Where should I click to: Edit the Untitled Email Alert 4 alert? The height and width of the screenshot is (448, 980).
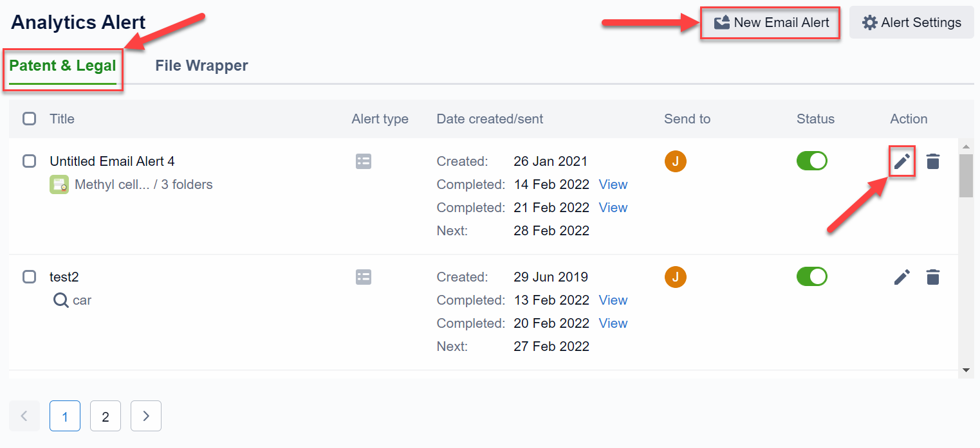click(902, 162)
